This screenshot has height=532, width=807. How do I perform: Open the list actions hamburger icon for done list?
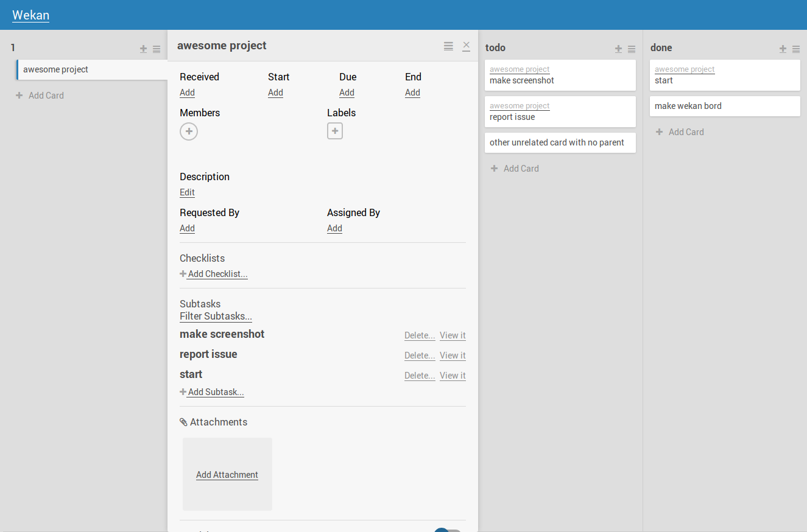click(x=796, y=49)
